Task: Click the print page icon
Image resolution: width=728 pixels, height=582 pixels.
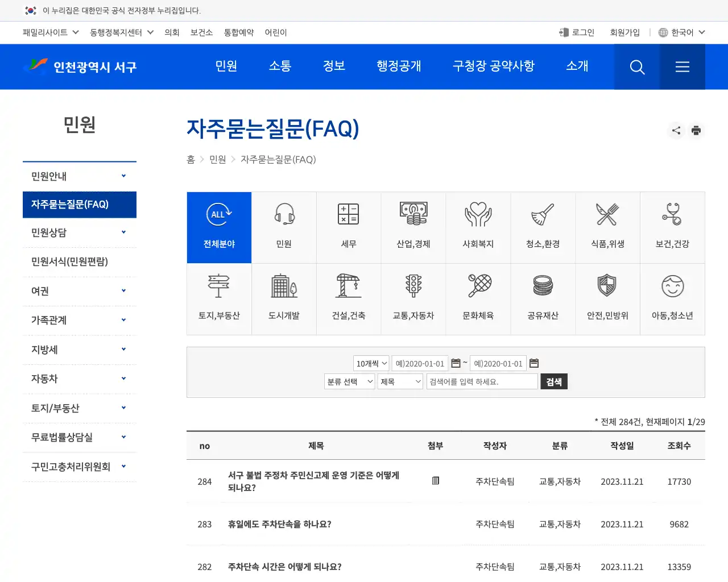Action: 696,130
